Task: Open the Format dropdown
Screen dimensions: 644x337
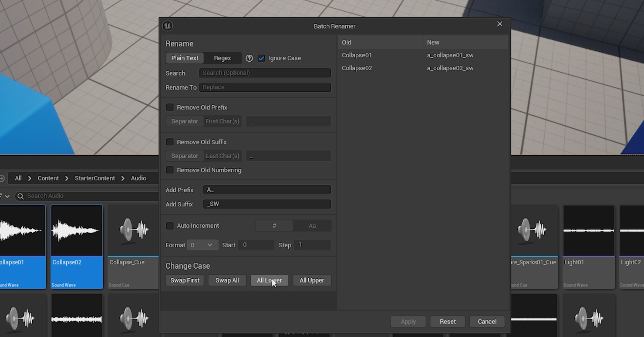Action: click(202, 245)
